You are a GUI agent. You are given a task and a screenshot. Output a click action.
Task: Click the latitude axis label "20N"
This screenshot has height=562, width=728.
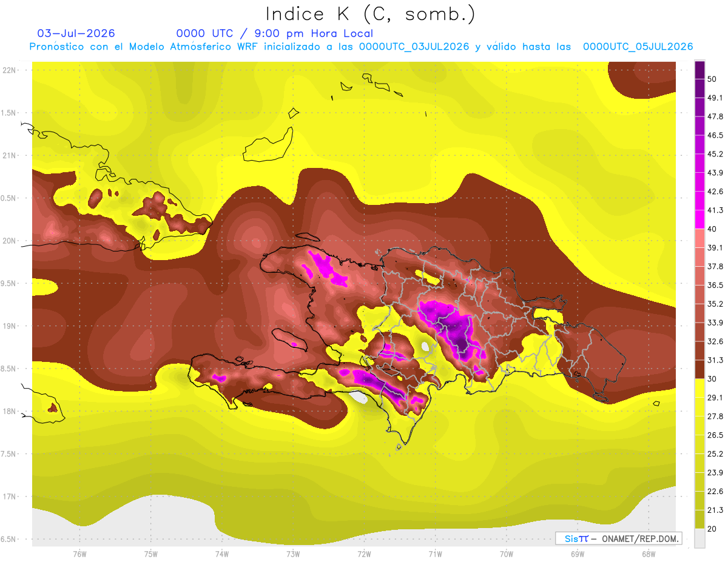[10, 241]
